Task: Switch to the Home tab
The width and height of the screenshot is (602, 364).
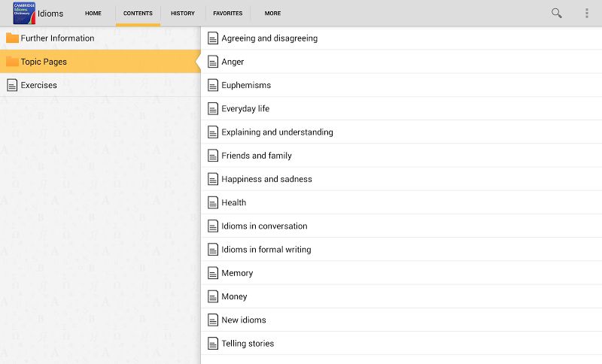Action: (93, 13)
